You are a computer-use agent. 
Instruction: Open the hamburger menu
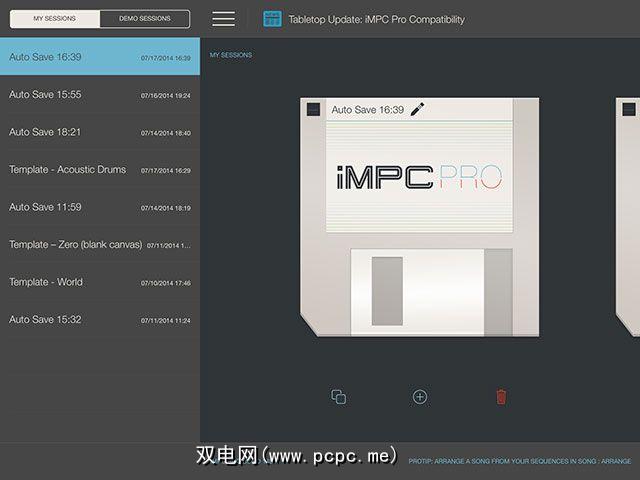coord(223,19)
